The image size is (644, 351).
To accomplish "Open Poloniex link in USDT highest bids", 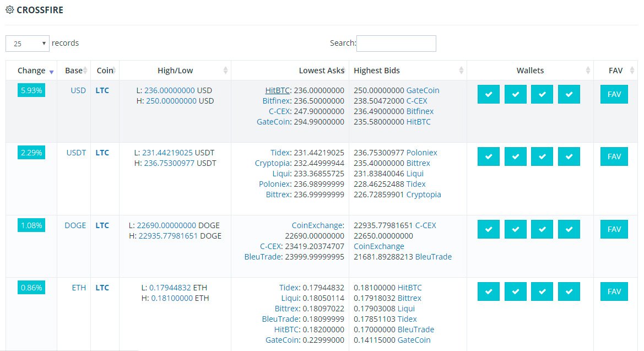I will click(x=421, y=153).
